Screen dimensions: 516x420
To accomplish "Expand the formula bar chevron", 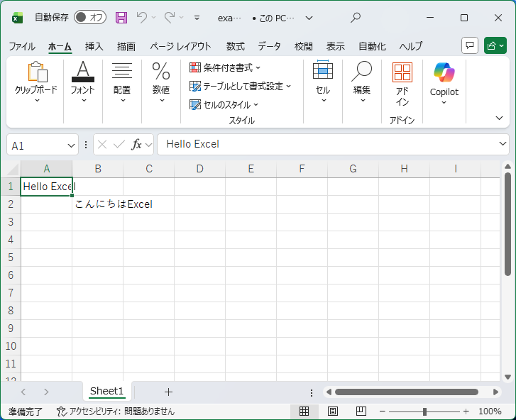I will 503,144.
